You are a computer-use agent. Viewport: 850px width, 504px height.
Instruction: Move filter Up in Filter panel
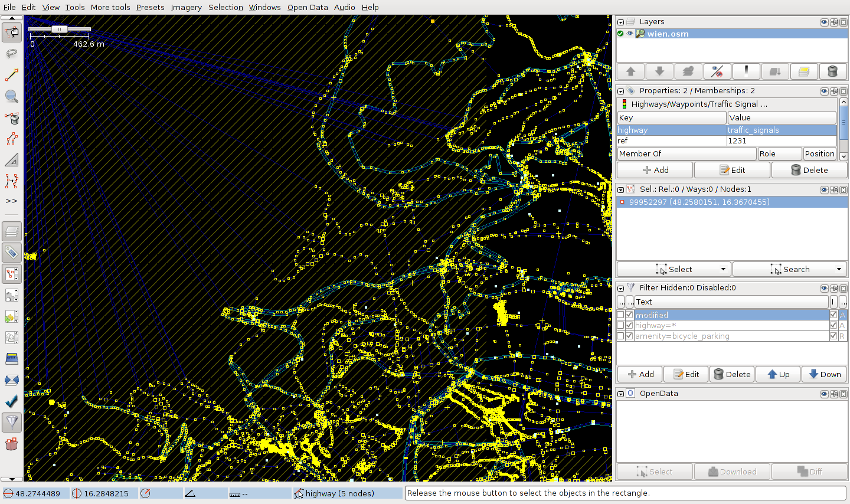[777, 374]
